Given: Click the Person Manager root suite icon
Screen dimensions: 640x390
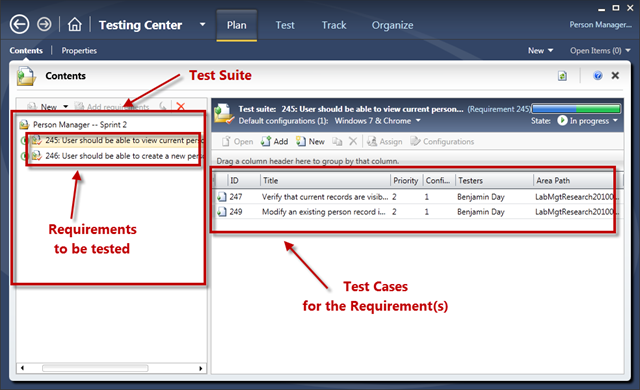Looking at the screenshot, I should pos(24,124).
